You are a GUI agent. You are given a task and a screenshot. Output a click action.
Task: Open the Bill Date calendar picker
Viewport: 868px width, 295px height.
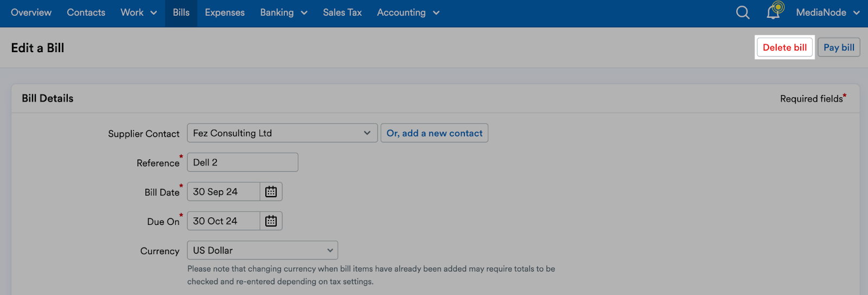point(271,192)
